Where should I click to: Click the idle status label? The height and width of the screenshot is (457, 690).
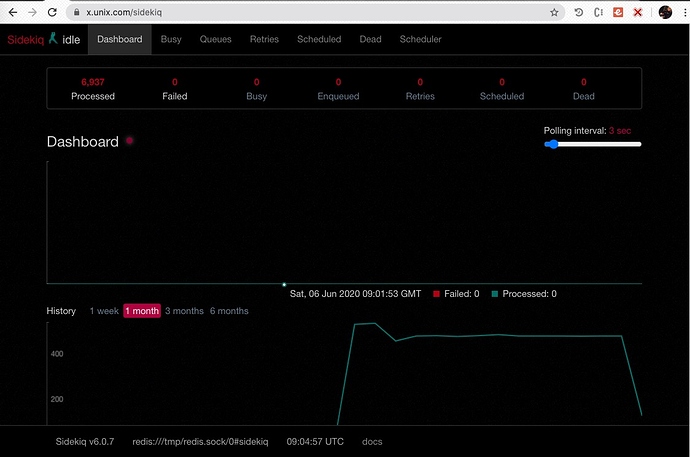point(71,40)
